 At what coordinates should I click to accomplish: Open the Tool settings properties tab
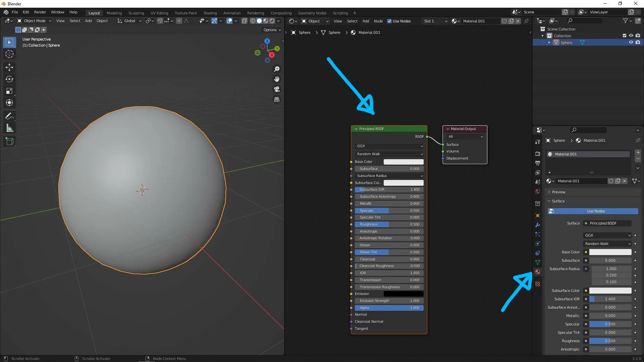coord(538,142)
